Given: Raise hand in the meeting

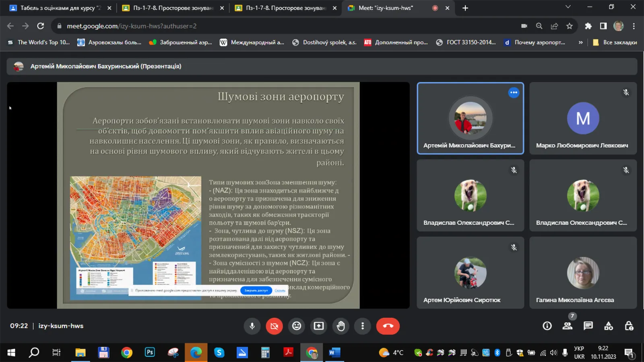Looking at the screenshot, I should tap(341, 326).
